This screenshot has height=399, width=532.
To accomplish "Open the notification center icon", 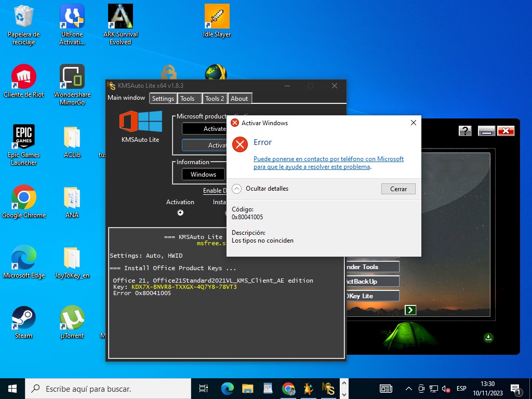I will (x=516, y=390).
